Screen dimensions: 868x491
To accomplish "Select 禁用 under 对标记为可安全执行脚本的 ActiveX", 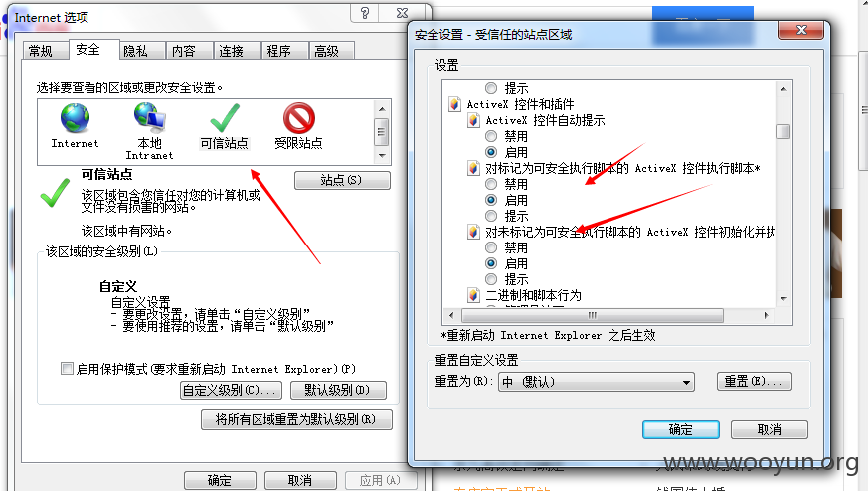I will (491, 184).
